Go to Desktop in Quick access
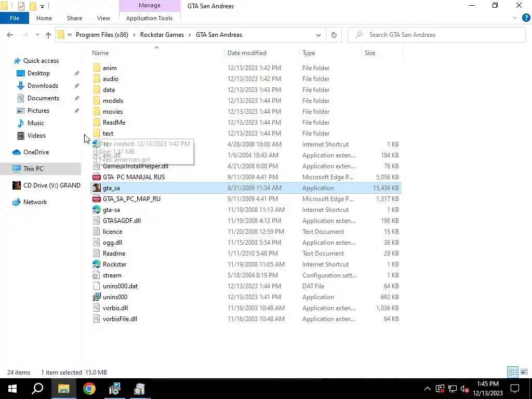Screen dimensions: 532x399 tap(38, 73)
